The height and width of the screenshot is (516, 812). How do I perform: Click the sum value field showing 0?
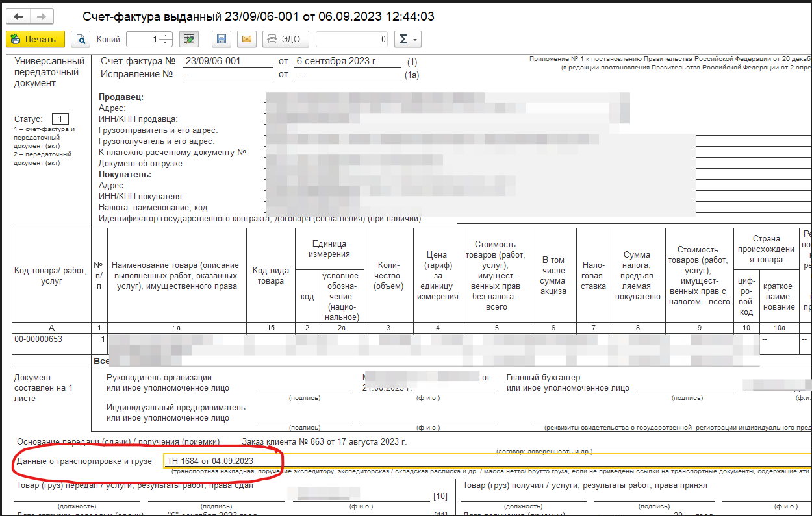tap(351, 40)
